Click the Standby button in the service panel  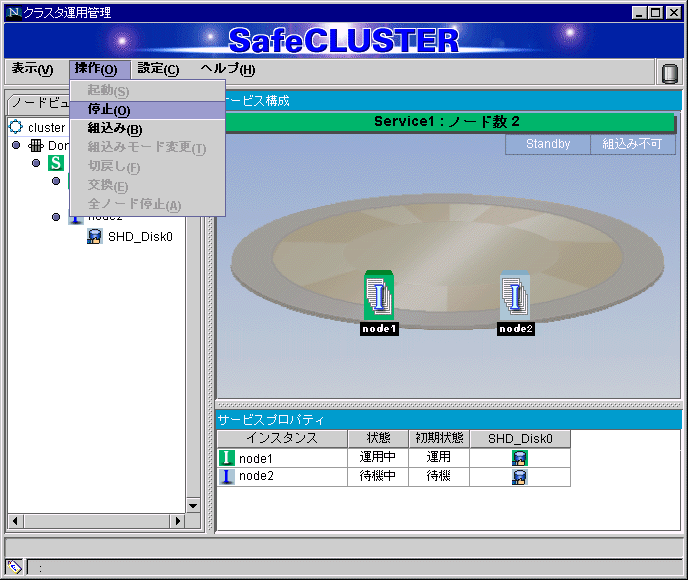pyautogui.click(x=548, y=144)
